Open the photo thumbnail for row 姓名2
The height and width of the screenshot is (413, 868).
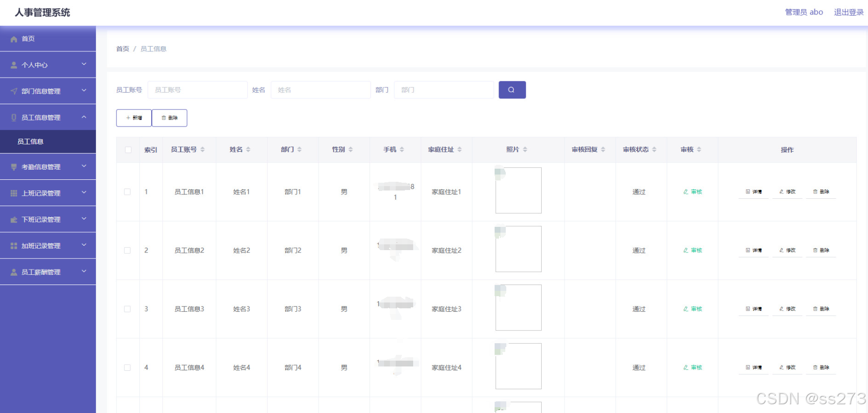518,249
